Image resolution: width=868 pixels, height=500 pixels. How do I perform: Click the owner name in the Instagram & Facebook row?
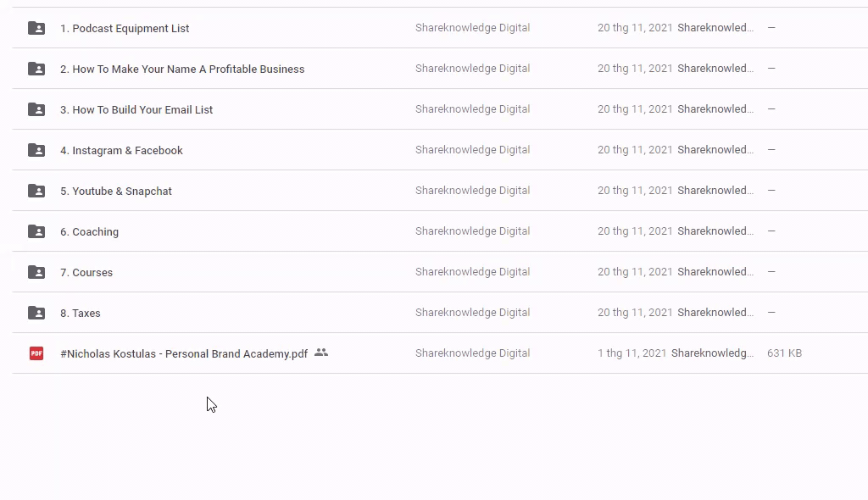click(472, 150)
